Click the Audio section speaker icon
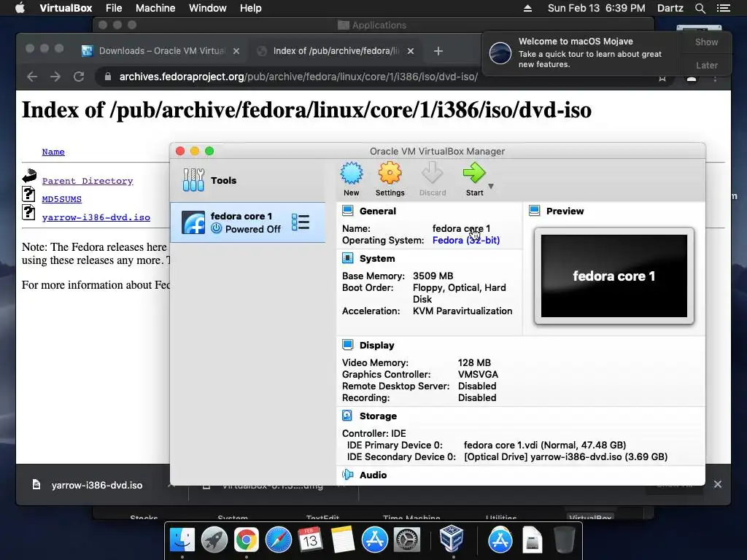This screenshot has width=747, height=560. (x=348, y=475)
